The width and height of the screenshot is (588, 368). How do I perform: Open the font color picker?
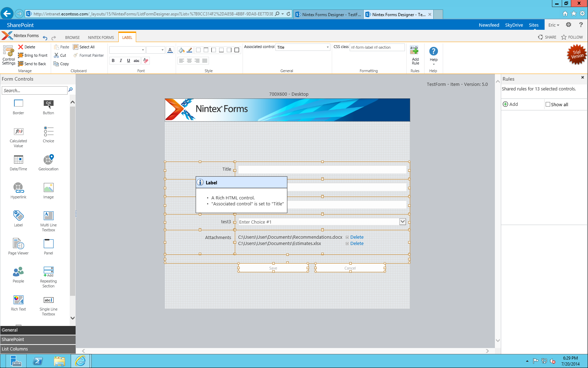(x=170, y=50)
